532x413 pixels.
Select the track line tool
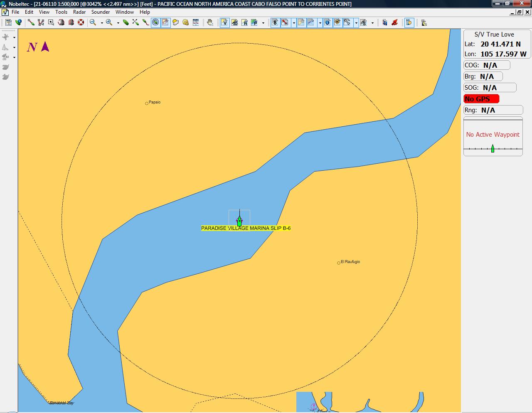pos(145,22)
